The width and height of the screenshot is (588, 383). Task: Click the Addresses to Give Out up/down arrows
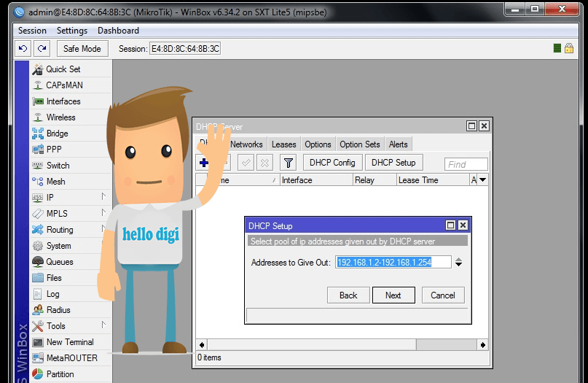tap(458, 262)
